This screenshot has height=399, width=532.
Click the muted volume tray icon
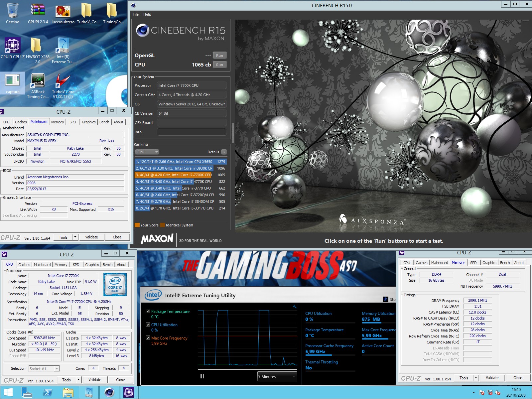click(x=498, y=393)
